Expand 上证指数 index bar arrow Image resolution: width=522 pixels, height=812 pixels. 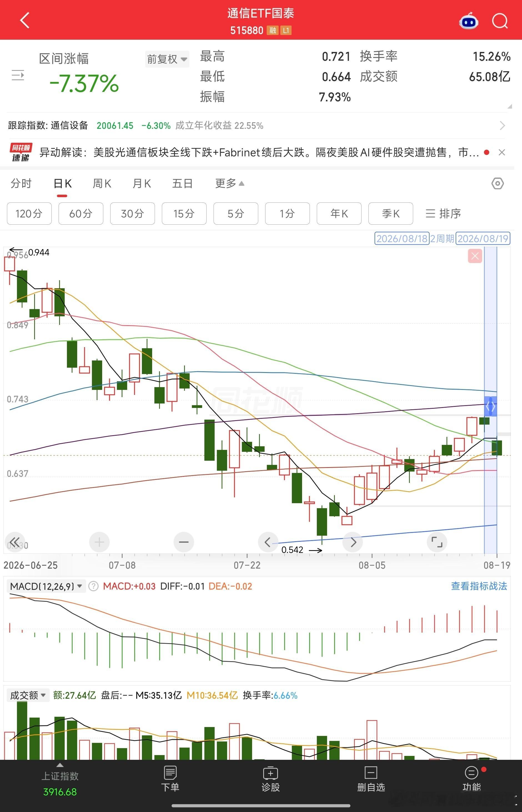tap(60, 765)
